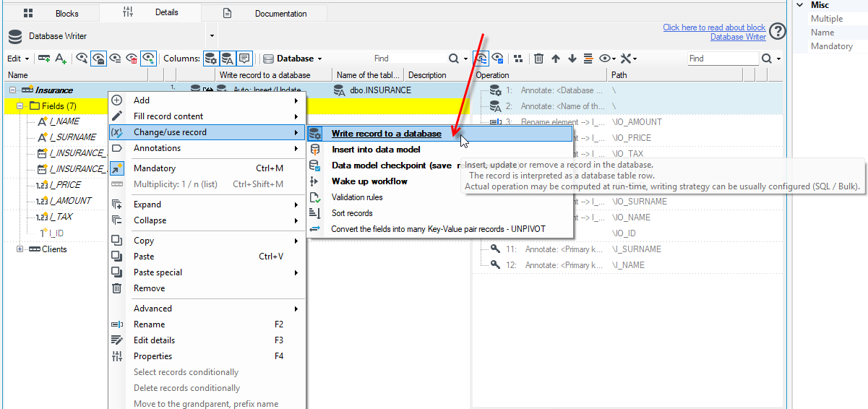Choose Properties in context menu
Viewport: 868px width, 409px height.
point(207,356)
